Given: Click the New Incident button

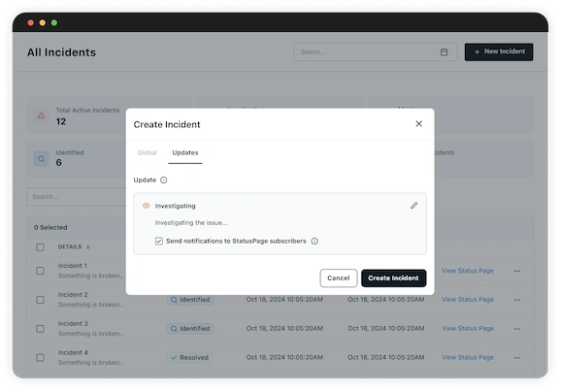Looking at the screenshot, I should 499,51.
